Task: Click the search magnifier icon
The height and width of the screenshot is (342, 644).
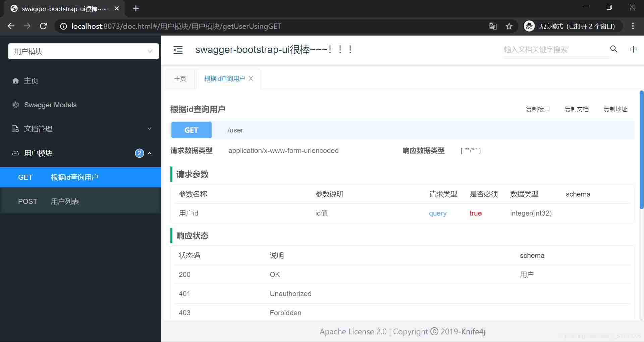Action: pos(614,49)
